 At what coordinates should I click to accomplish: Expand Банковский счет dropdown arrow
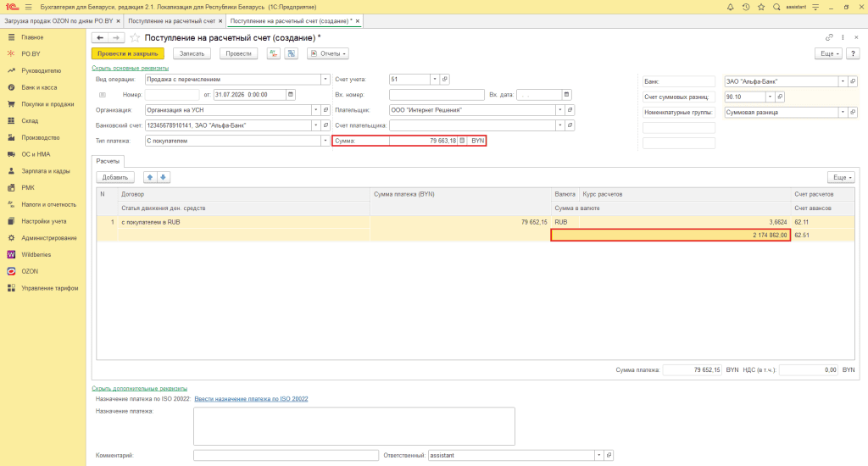[315, 125]
